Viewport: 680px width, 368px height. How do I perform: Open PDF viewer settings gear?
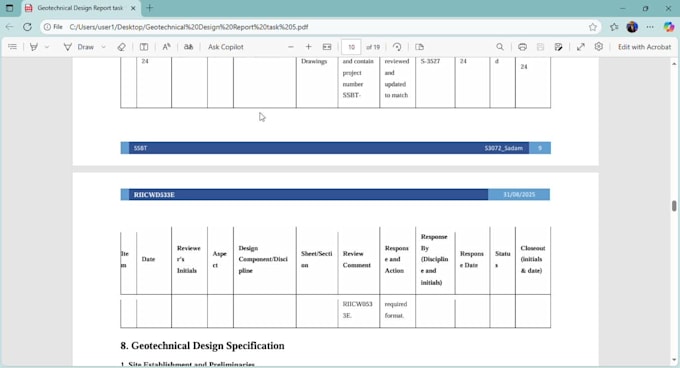pos(598,46)
